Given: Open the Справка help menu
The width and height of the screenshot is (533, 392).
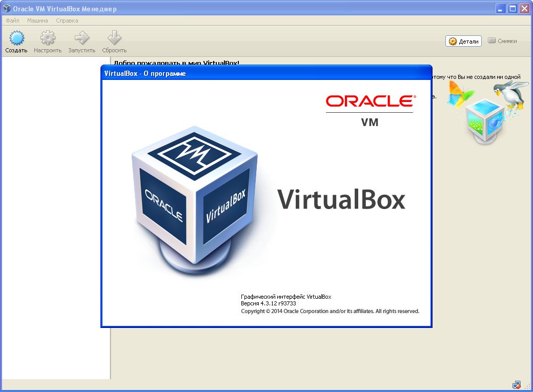Looking at the screenshot, I should coord(67,20).
